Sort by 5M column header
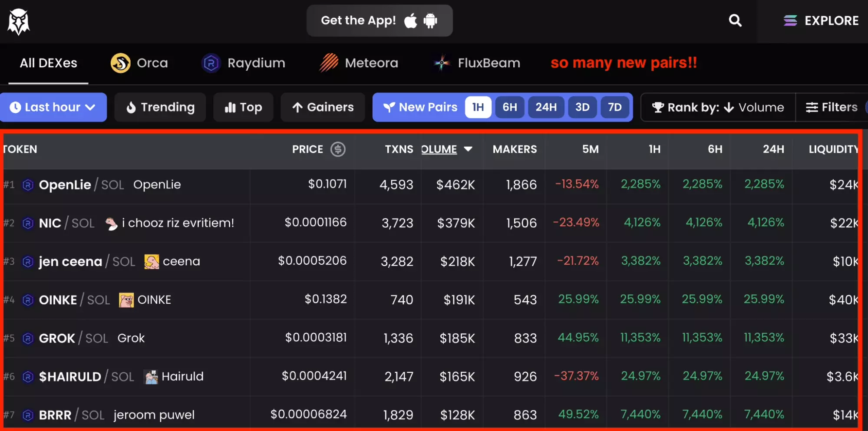 591,149
